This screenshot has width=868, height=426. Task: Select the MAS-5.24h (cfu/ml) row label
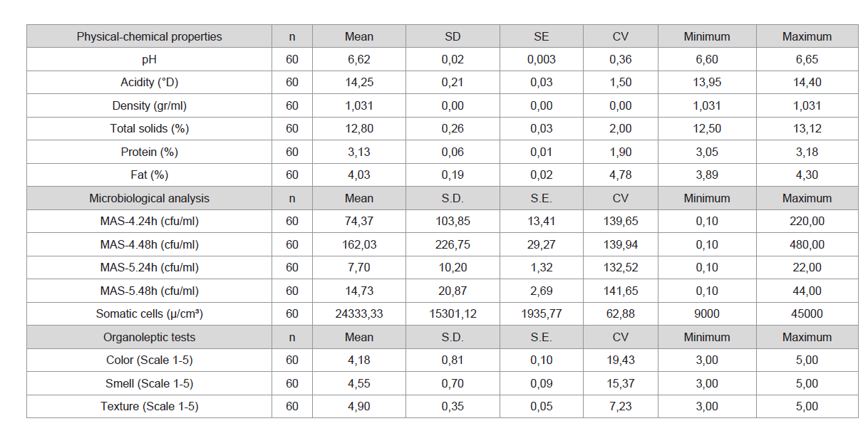tap(149, 268)
